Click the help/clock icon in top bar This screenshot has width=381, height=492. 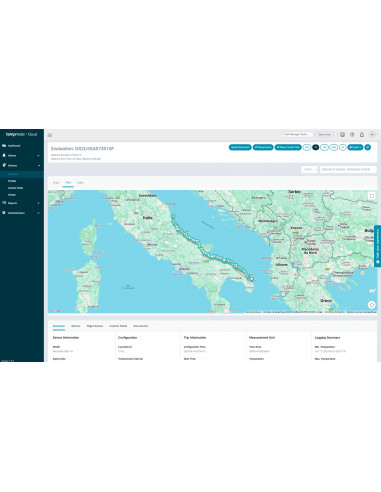(x=352, y=135)
